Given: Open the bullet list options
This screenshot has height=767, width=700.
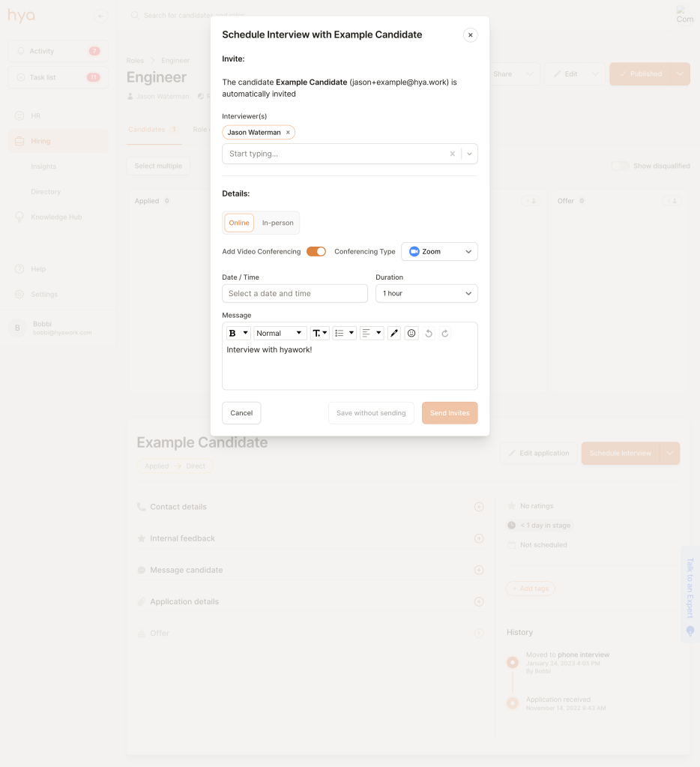Looking at the screenshot, I should tap(344, 333).
